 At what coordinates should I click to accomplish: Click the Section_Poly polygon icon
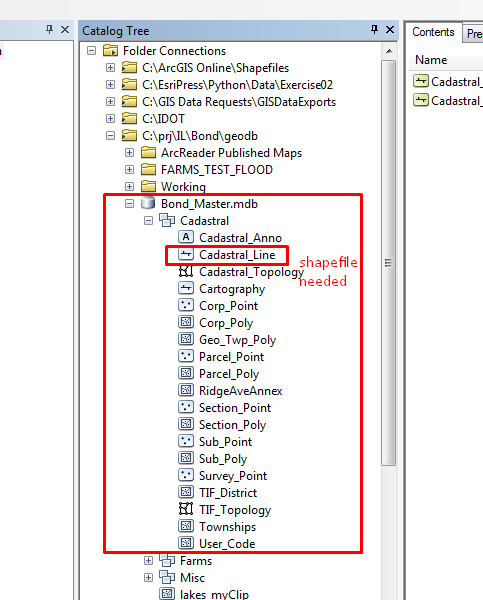pyautogui.click(x=186, y=424)
